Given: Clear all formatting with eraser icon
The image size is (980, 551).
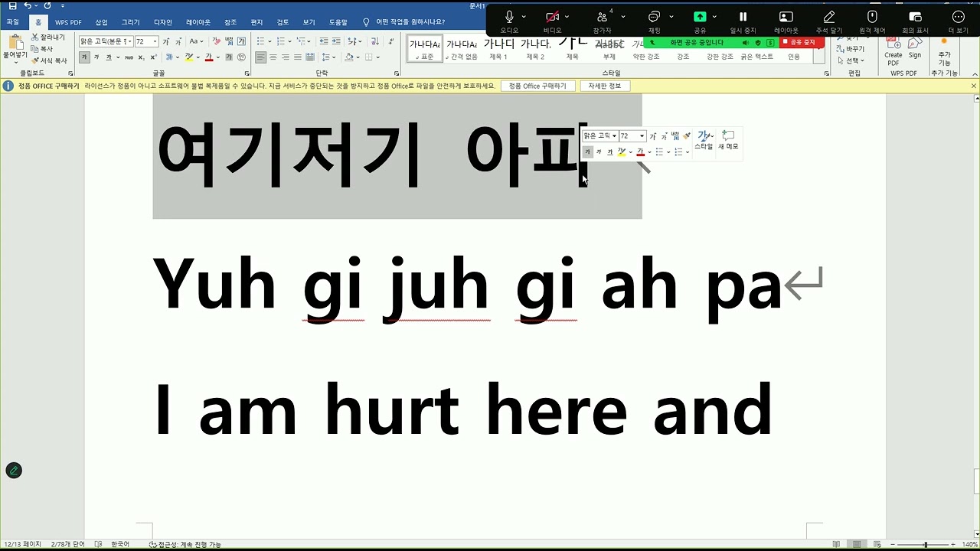Looking at the screenshot, I should (x=217, y=41).
